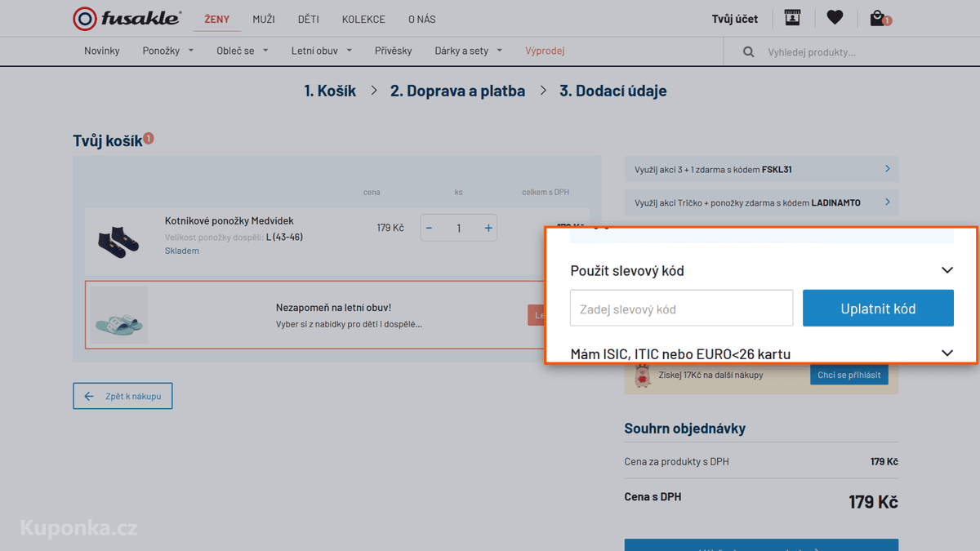
Task: Go to step 1. Košík
Action: coord(330,91)
